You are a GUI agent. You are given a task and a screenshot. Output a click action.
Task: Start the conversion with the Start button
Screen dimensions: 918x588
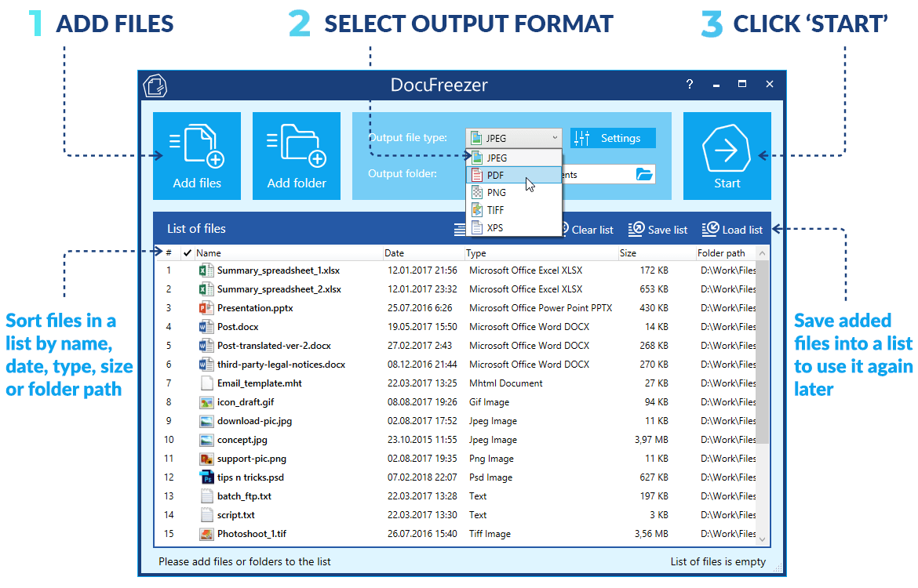(727, 156)
